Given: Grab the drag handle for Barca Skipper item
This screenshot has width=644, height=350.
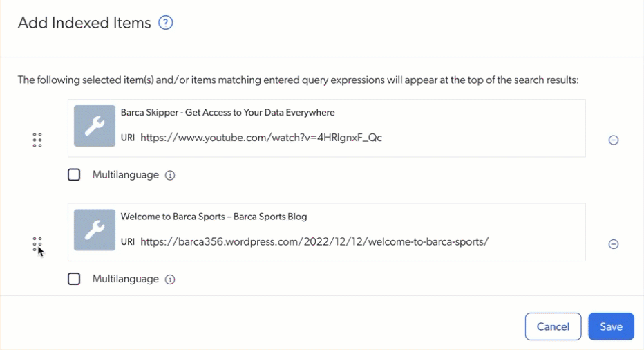Looking at the screenshot, I should point(37,140).
